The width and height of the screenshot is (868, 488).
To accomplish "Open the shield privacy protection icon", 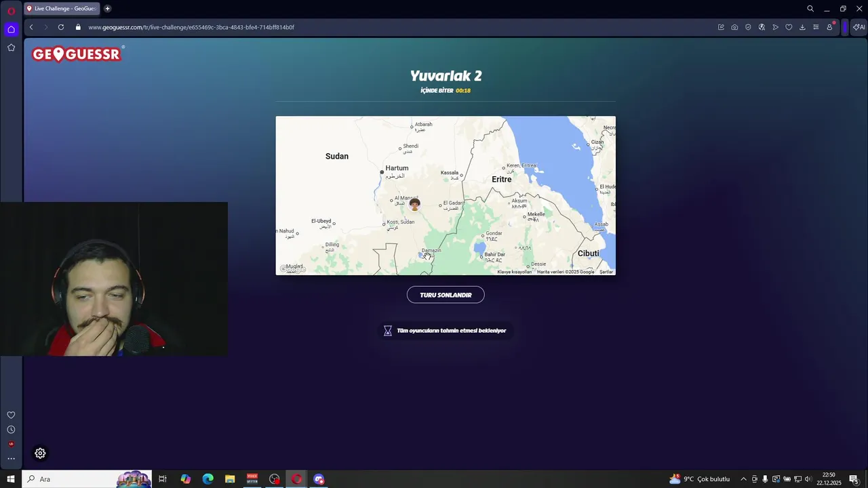I will pyautogui.click(x=748, y=27).
